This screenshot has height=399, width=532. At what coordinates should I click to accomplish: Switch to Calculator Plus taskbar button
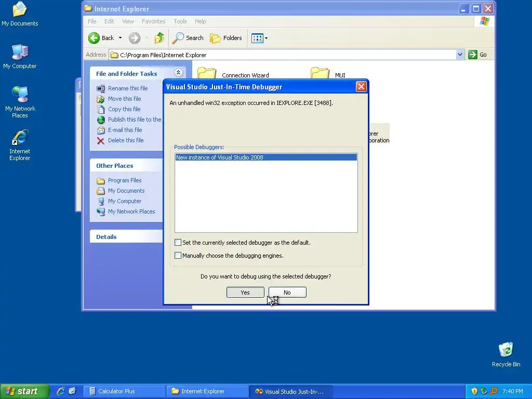coord(125,391)
